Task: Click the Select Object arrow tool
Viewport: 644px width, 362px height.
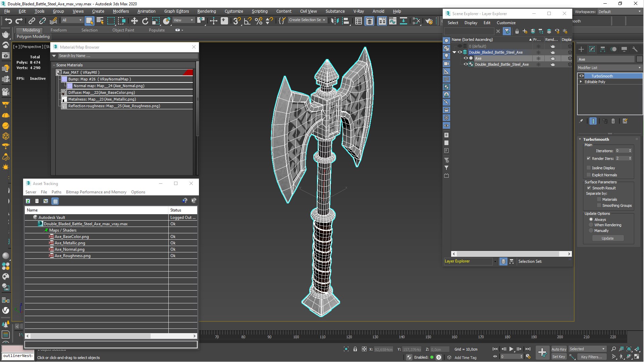Action: pos(89,21)
